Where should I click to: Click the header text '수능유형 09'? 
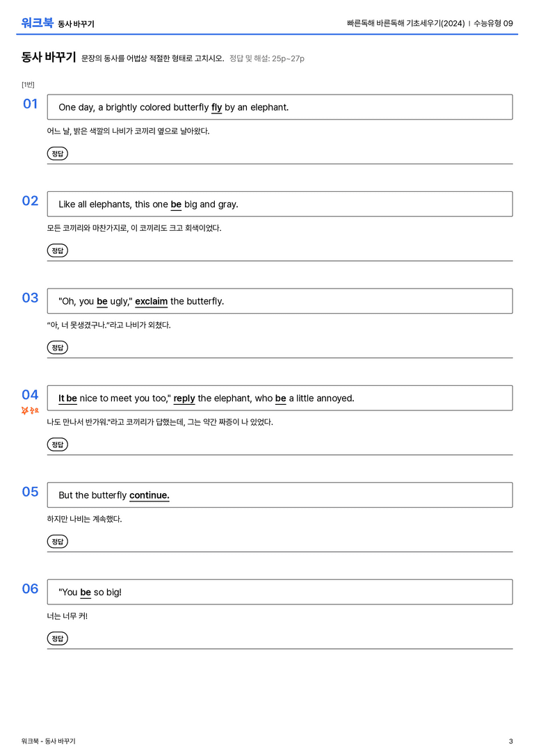pos(493,23)
